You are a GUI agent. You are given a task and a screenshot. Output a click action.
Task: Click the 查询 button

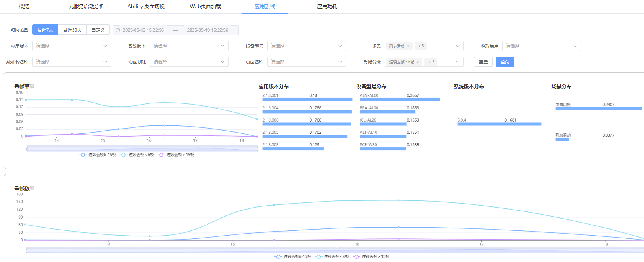505,62
